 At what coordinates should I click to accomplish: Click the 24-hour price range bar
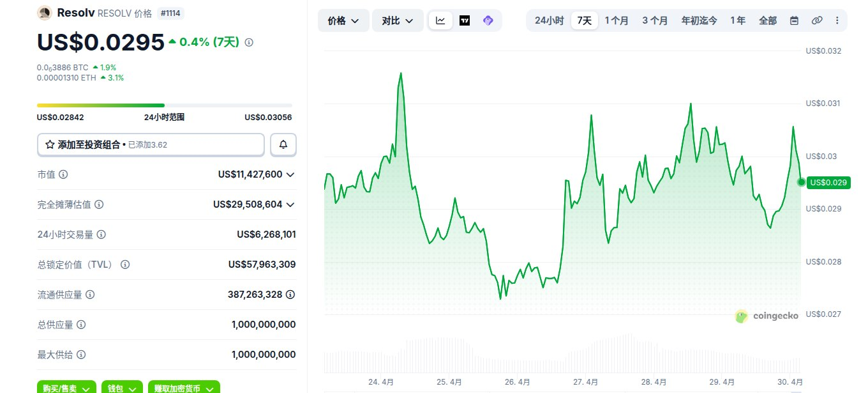[165, 105]
